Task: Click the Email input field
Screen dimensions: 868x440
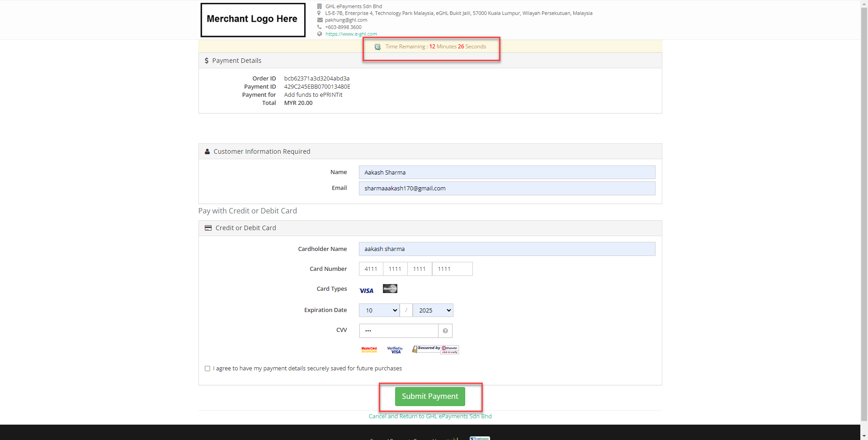Action: 506,189
